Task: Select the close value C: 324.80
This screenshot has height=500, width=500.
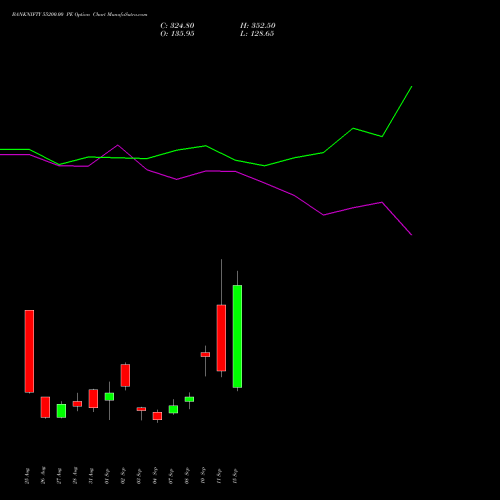Action: (177, 26)
